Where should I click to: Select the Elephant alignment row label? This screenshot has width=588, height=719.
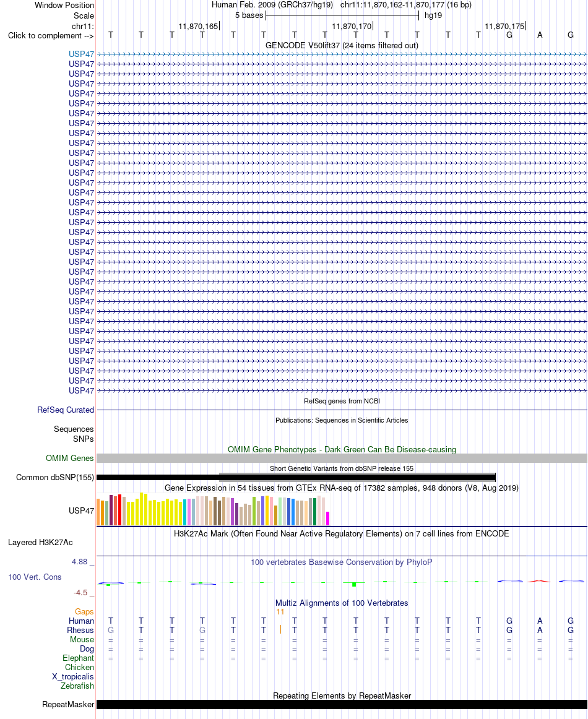pos(78,658)
